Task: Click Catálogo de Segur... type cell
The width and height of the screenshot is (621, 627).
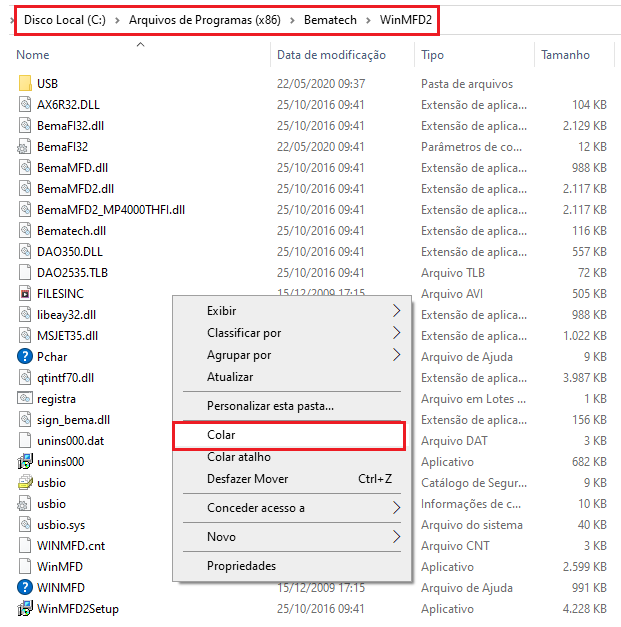Action: 474,483
